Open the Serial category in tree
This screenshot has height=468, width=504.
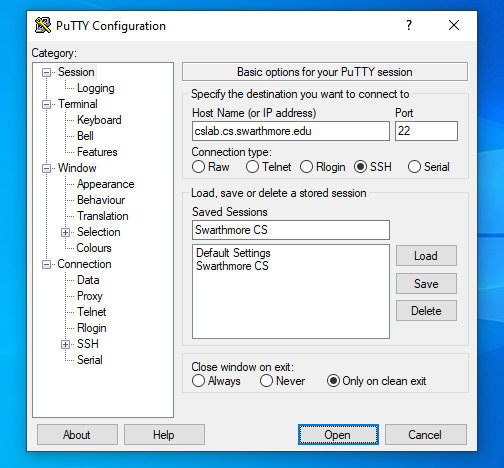pyautogui.click(x=90, y=360)
